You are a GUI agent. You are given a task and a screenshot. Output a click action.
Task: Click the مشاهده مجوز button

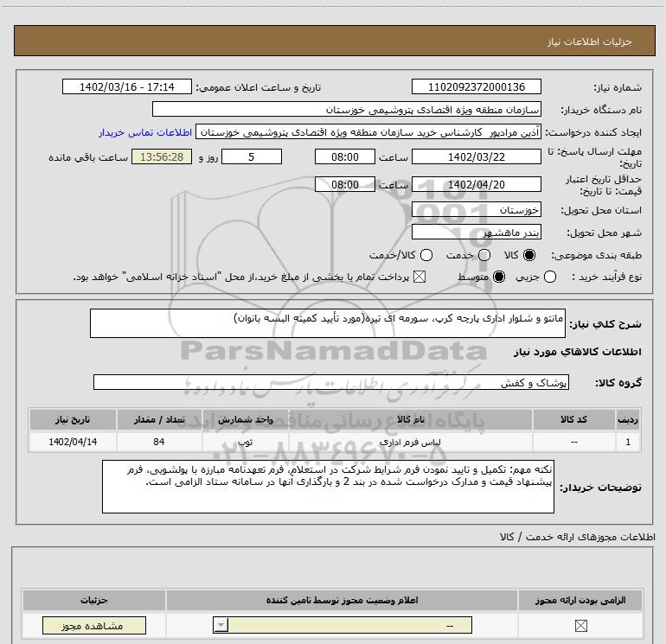point(94,626)
